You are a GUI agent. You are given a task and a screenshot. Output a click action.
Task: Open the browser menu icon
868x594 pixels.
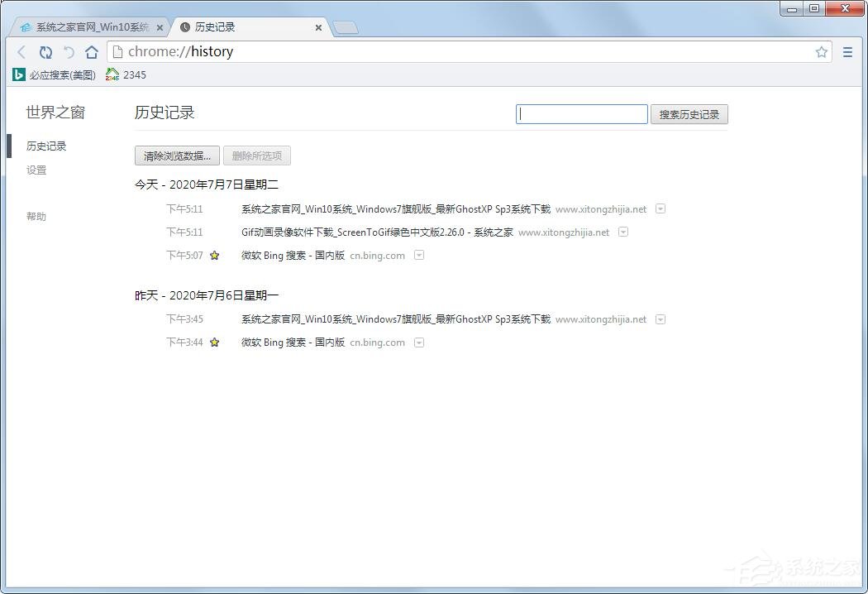[x=847, y=51]
